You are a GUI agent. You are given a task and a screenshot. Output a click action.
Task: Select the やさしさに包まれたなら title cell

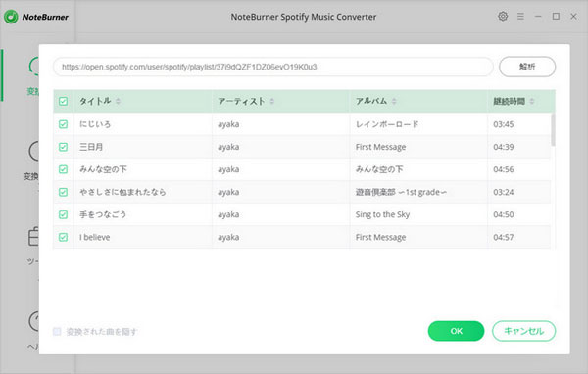pos(142,192)
